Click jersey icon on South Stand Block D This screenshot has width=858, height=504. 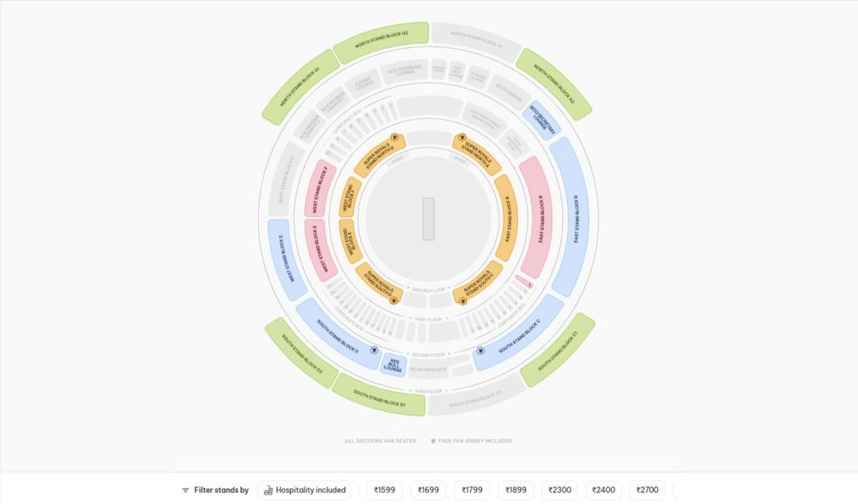pyautogui.click(x=375, y=351)
